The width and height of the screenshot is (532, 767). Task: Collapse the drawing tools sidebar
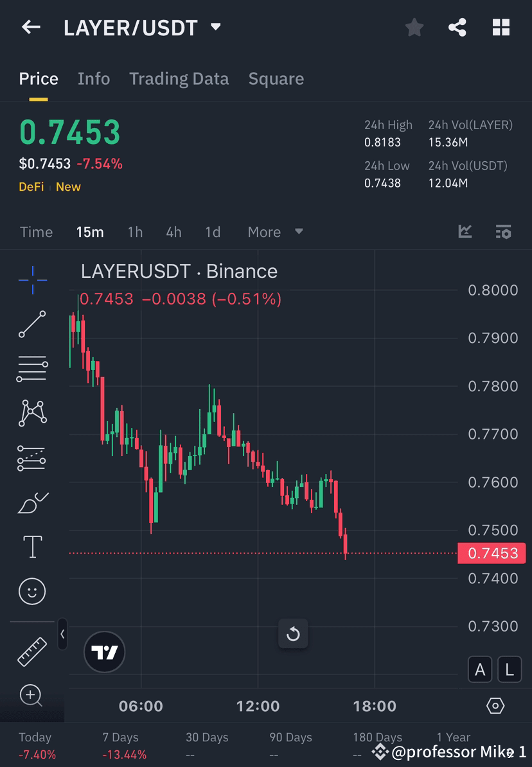[62, 635]
